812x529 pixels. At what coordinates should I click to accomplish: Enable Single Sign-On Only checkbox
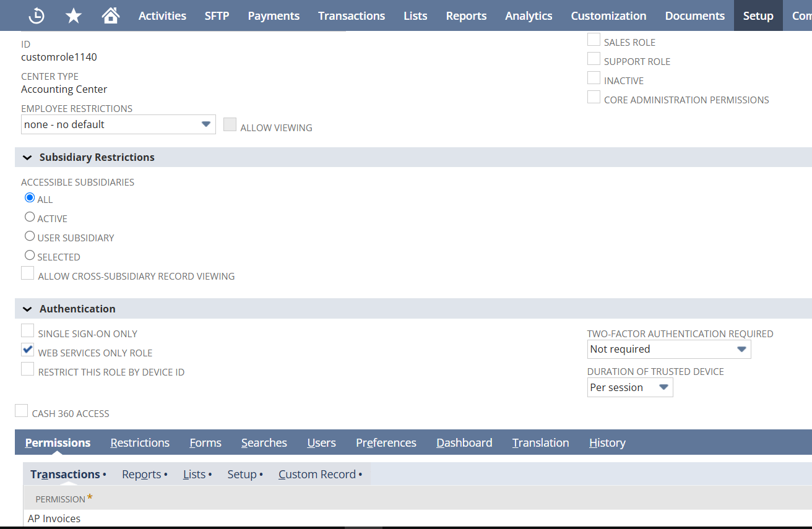[28, 331]
